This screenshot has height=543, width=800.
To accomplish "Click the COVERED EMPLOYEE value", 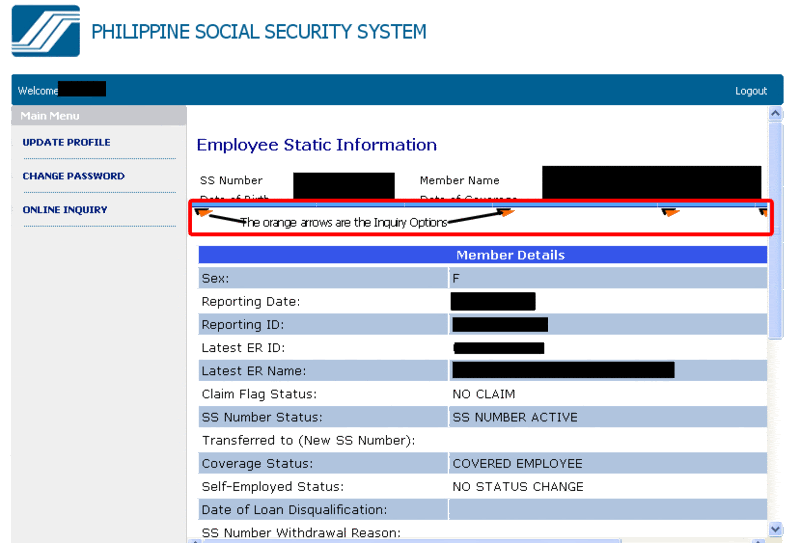I will click(x=517, y=463).
